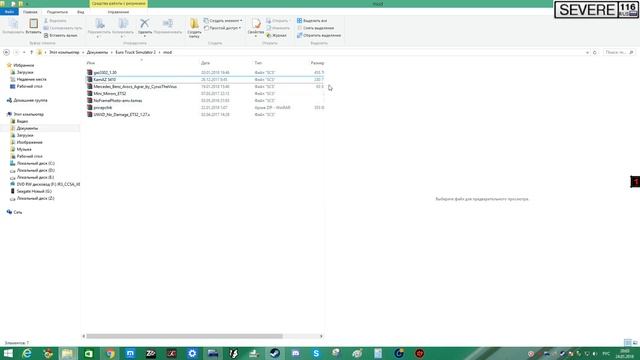Select the WinRAR ZIP archive file
The width and height of the screenshot is (640, 360).
pos(205,108)
